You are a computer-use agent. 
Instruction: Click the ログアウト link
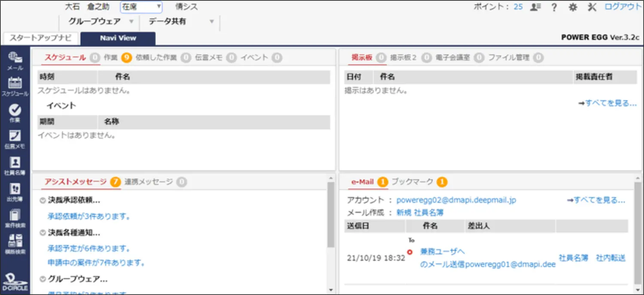623,7
